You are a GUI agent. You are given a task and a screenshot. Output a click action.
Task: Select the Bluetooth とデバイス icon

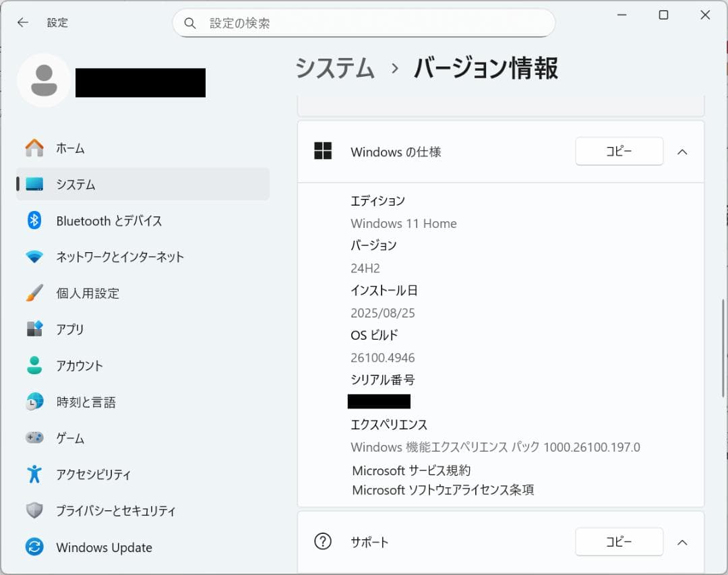tap(34, 220)
